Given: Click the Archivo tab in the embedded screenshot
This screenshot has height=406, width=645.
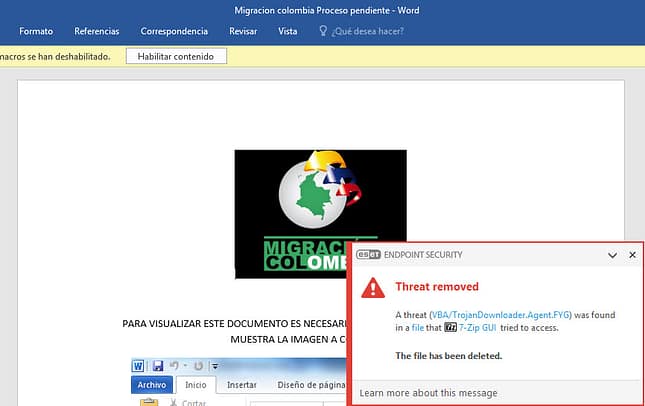Looking at the screenshot, I should (152, 385).
